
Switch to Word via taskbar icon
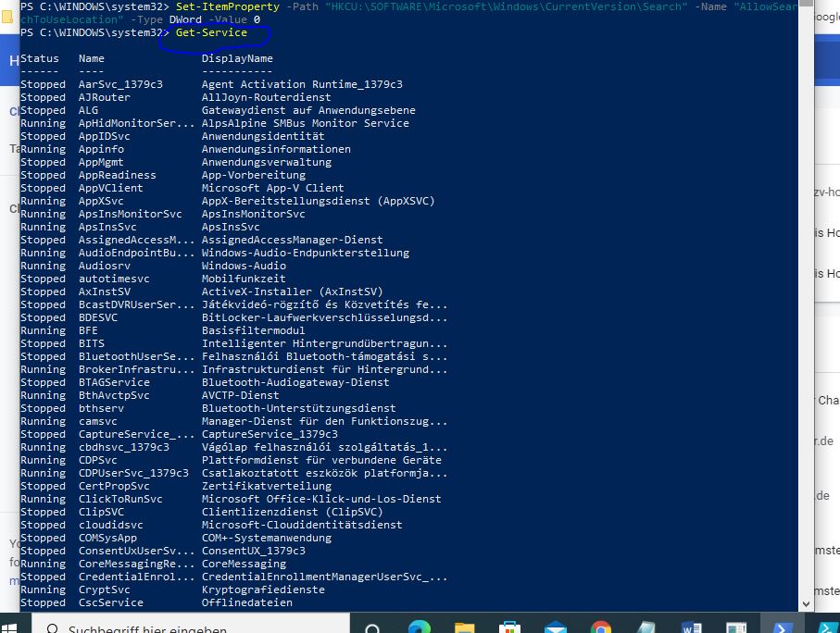(692, 627)
